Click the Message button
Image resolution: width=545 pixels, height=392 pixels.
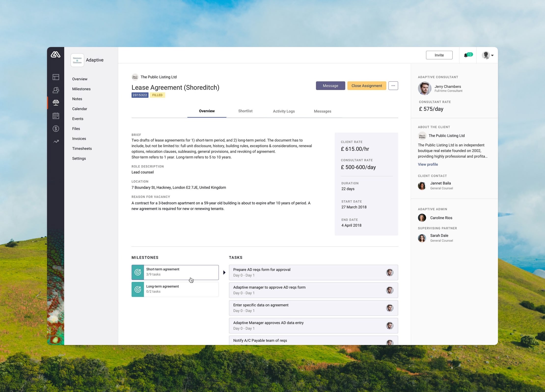click(x=330, y=86)
